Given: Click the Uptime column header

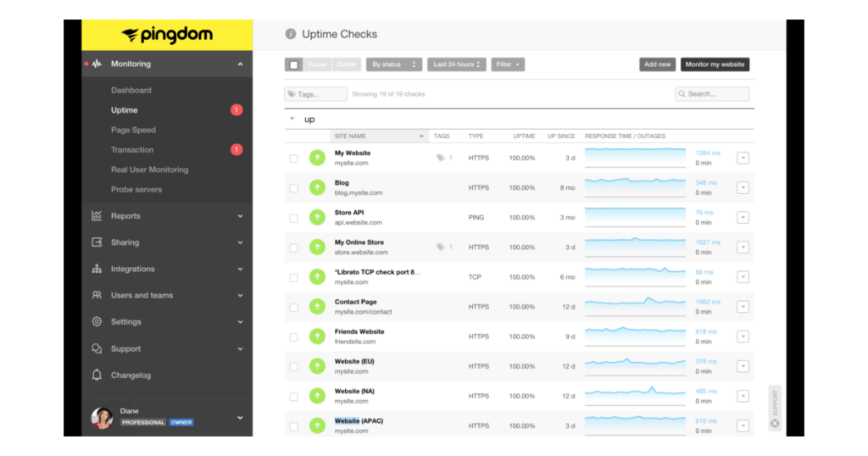Looking at the screenshot, I should point(524,136).
